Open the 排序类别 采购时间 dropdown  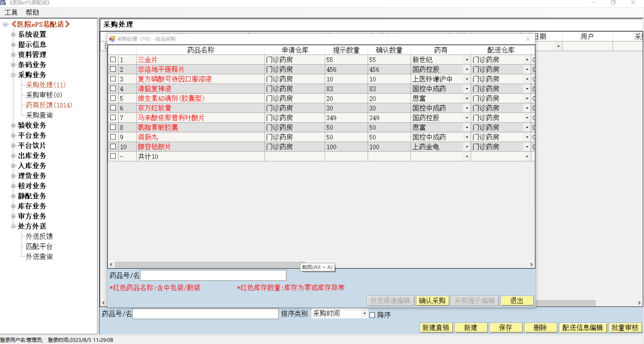pos(365,314)
